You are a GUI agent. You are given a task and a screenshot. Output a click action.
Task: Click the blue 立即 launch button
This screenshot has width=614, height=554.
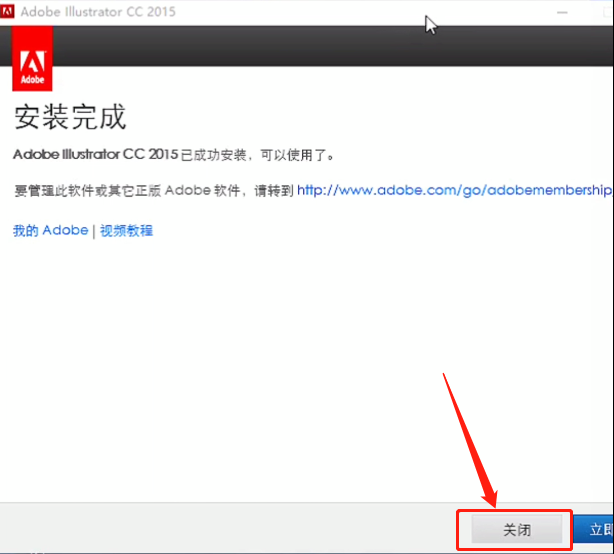tap(594, 529)
